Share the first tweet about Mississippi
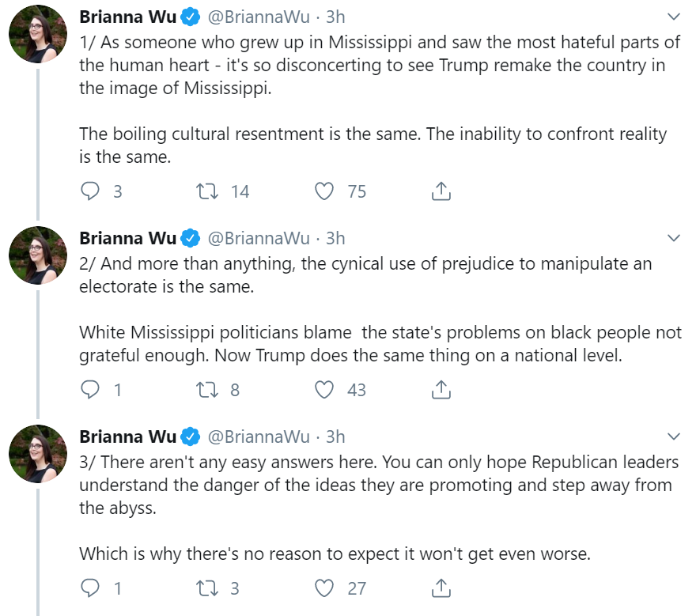This screenshot has width=696, height=616. pyautogui.click(x=441, y=191)
